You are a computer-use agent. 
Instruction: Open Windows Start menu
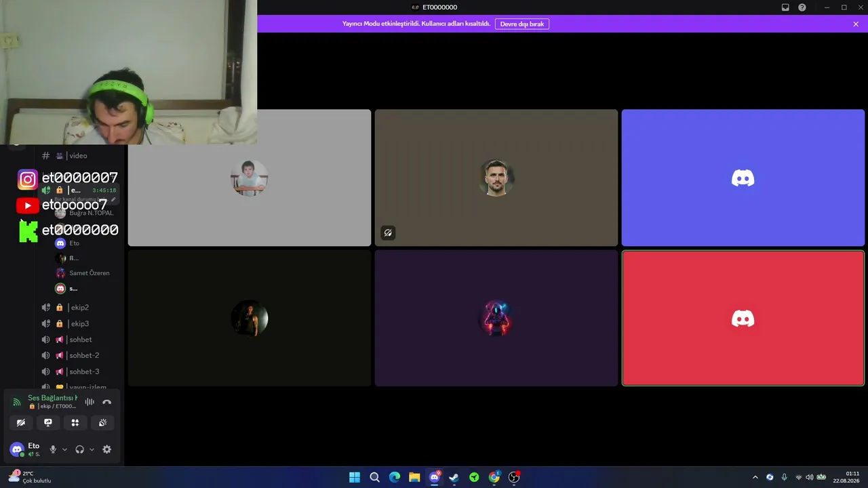coord(355,477)
